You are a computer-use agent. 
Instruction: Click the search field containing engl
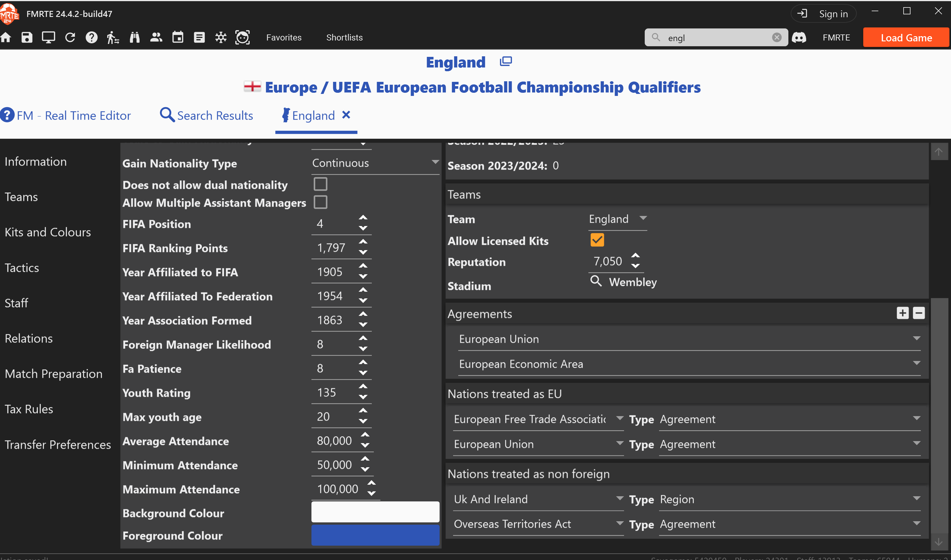click(x=716, y=37)
